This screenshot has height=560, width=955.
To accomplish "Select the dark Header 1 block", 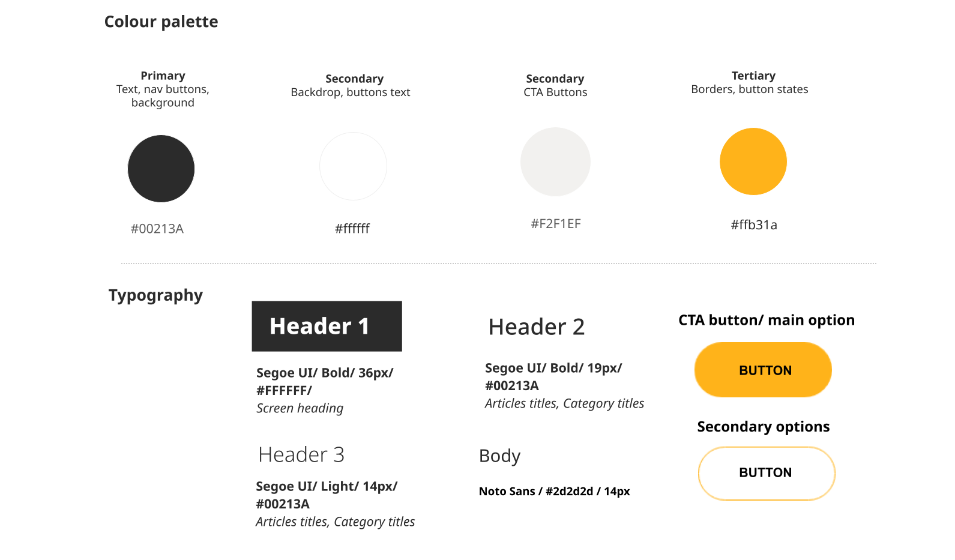I will point(327,326).
